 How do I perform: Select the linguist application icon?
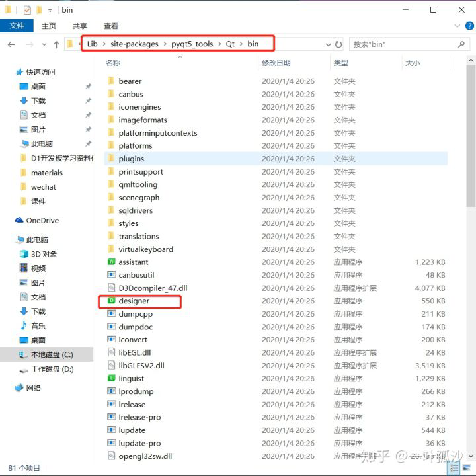click(x=112, y=378)
